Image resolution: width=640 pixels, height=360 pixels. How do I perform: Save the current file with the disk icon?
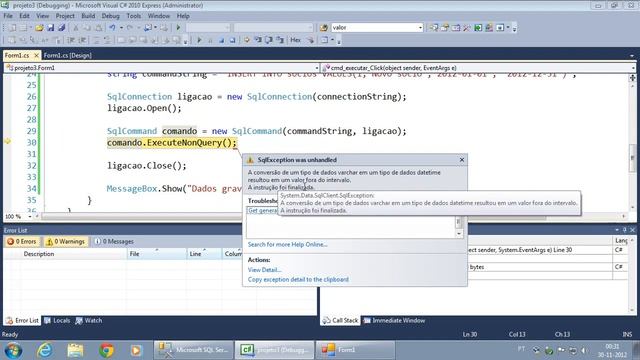(x=51, y=28)
